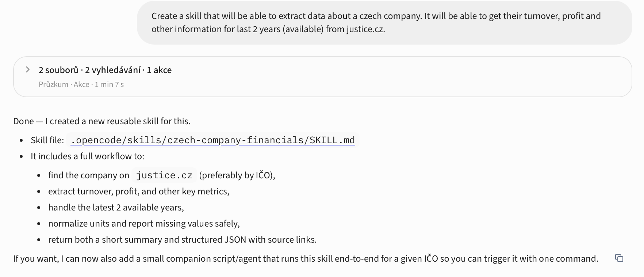Screen dimensions: 644x277
Task: Click the "It includes a full workflow to:" line
Action: (87, 156)
